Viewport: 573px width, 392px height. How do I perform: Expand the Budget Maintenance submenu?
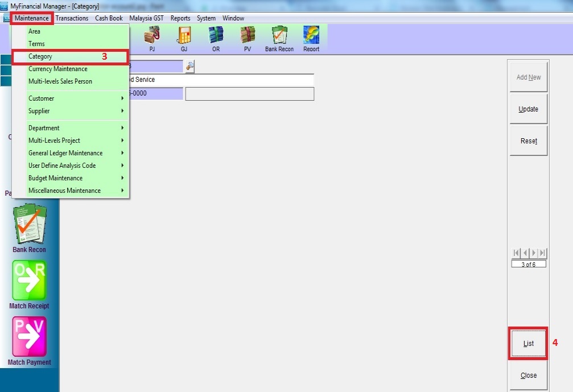75,178
